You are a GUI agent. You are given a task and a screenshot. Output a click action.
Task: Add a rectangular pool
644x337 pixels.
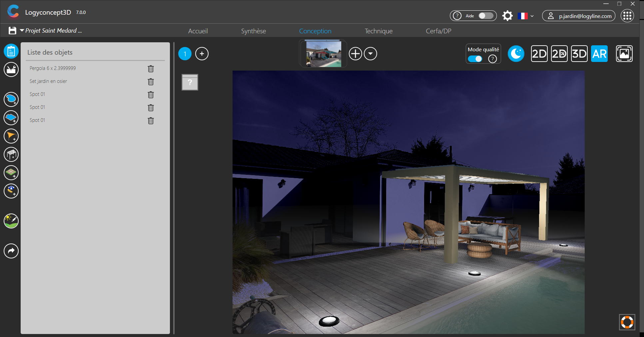(x=11, y=118)
